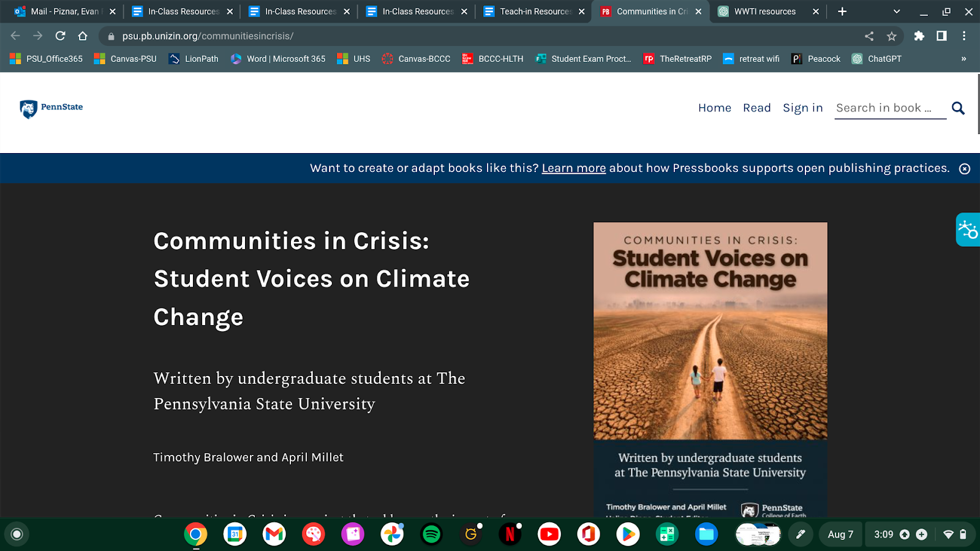Open the Chrome three-dot menu

(x=964, y=36)
